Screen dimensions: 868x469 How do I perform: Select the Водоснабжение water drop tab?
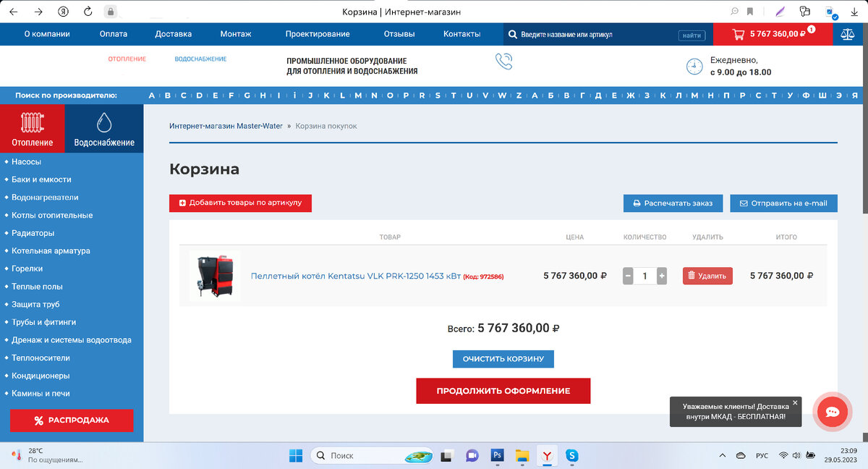click(x=104, y=128)
